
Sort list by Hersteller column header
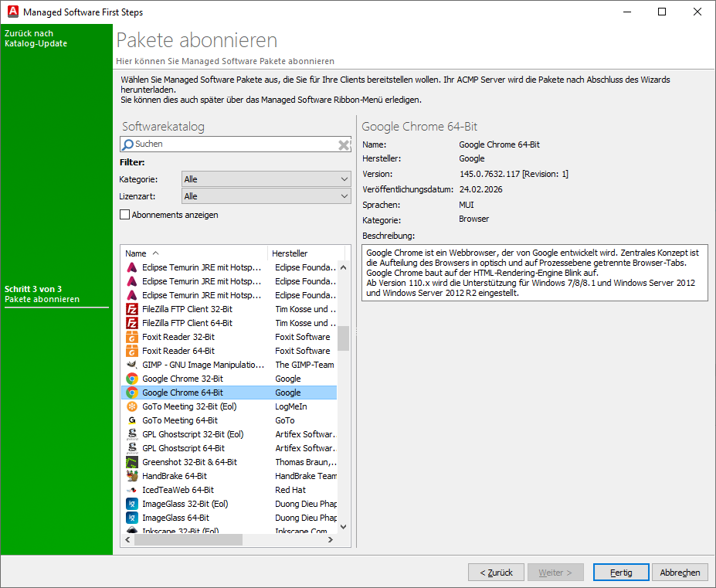click(306, 253)
